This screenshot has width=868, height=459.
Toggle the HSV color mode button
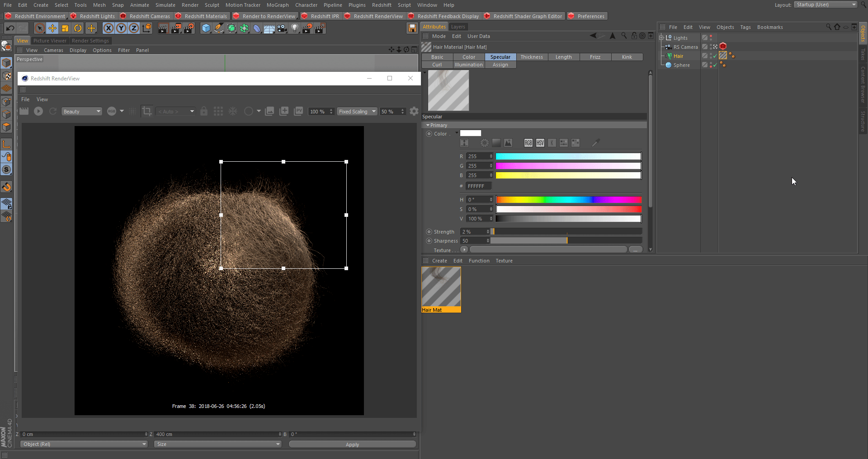coord(540,143)
